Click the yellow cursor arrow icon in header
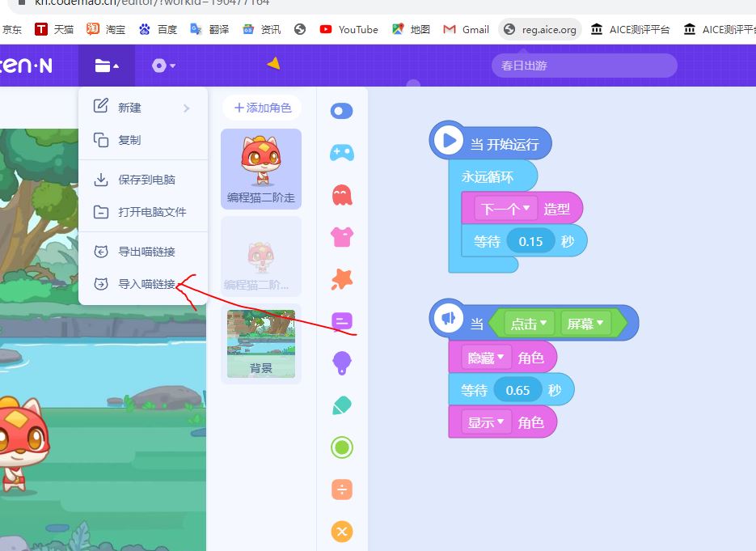756x551 pixels. (273, 63)
